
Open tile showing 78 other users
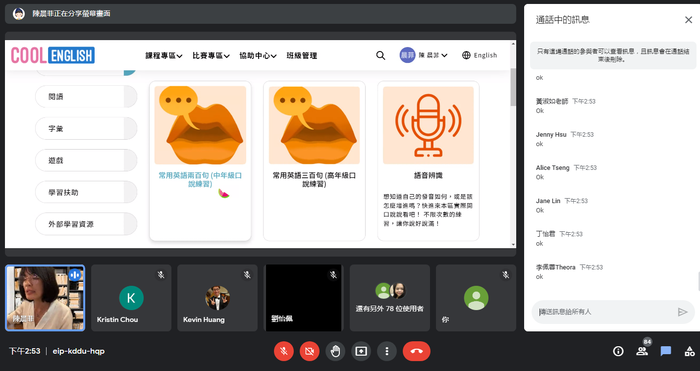click(x=390, y=298)
